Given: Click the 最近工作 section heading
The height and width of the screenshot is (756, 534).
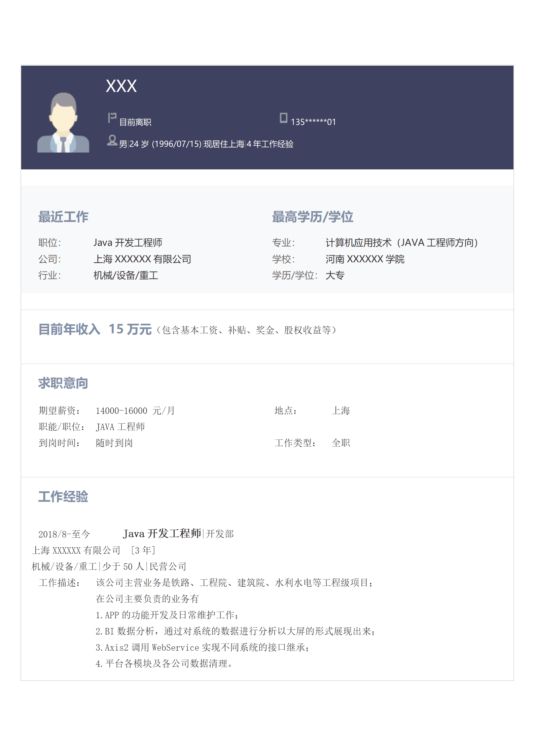Looking at the screenshot, I should click(63, 217).
